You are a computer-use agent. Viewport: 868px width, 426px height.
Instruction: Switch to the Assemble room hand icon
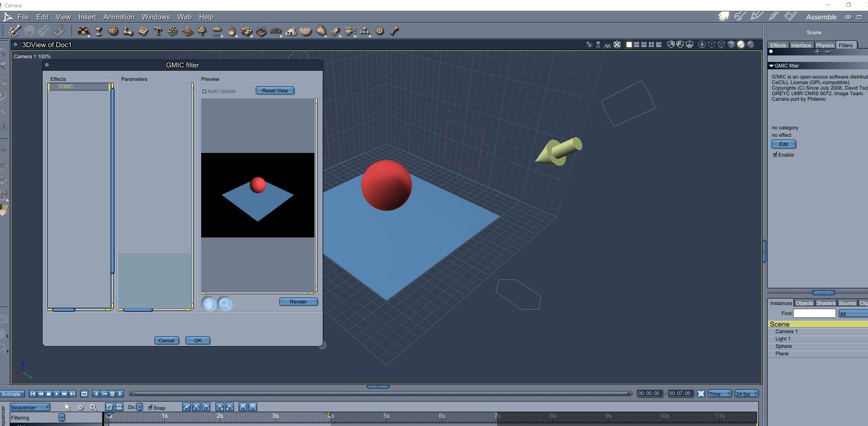(724, 17)
